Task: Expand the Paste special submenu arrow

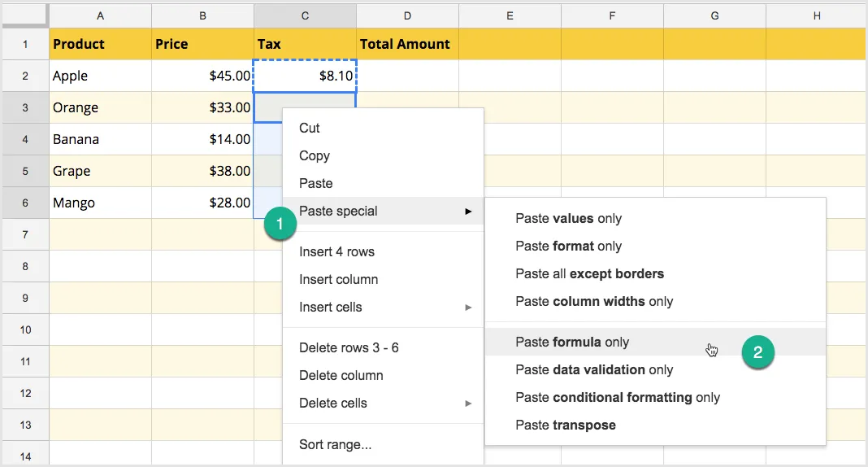Action: (468, 212)
